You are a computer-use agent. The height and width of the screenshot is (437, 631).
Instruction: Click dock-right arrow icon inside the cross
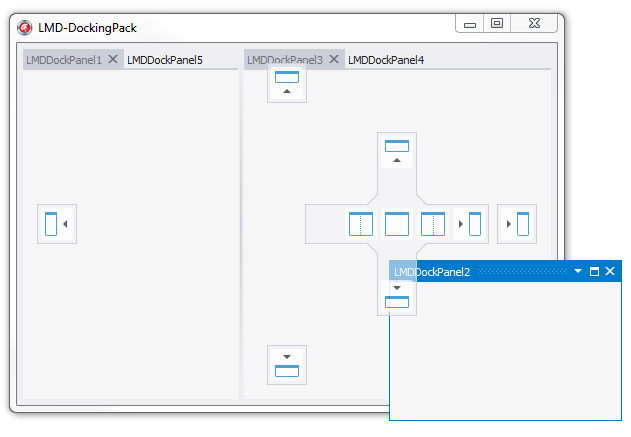pos(469,224)
